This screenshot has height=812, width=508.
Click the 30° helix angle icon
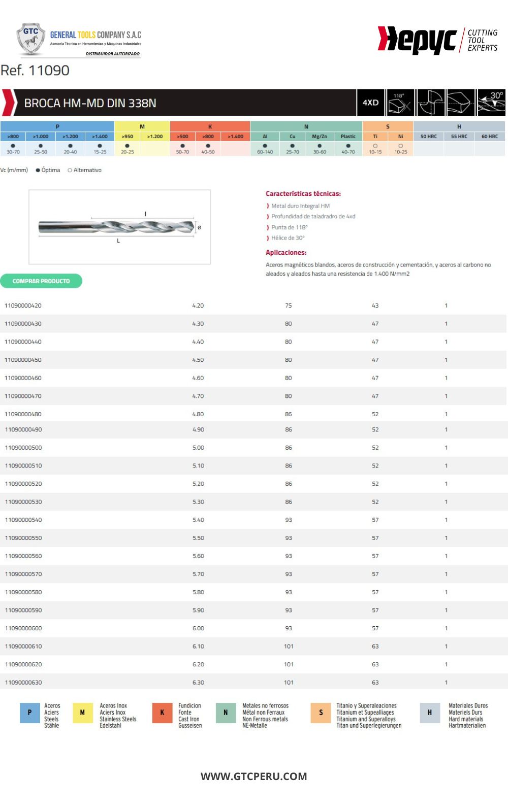[x=491, y=103]
